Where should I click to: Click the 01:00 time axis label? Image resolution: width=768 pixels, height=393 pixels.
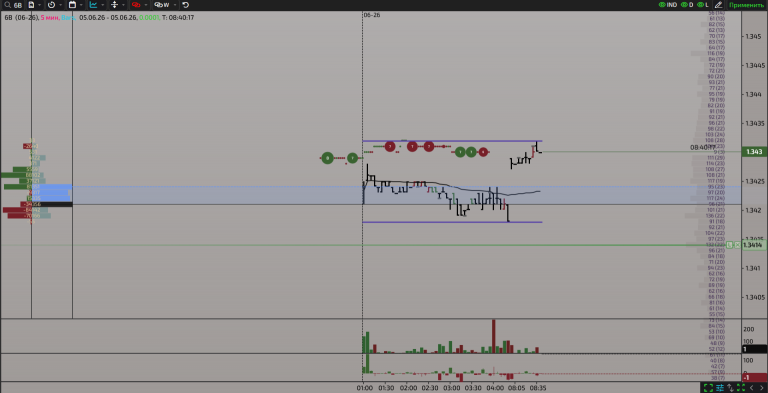click(365, 388)
